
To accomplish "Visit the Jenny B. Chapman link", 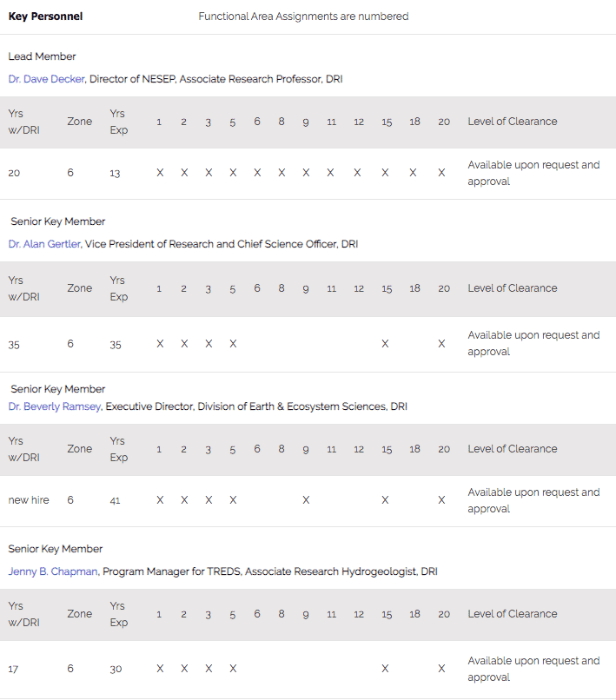I will pyautogui.click(x=53, y=571).
